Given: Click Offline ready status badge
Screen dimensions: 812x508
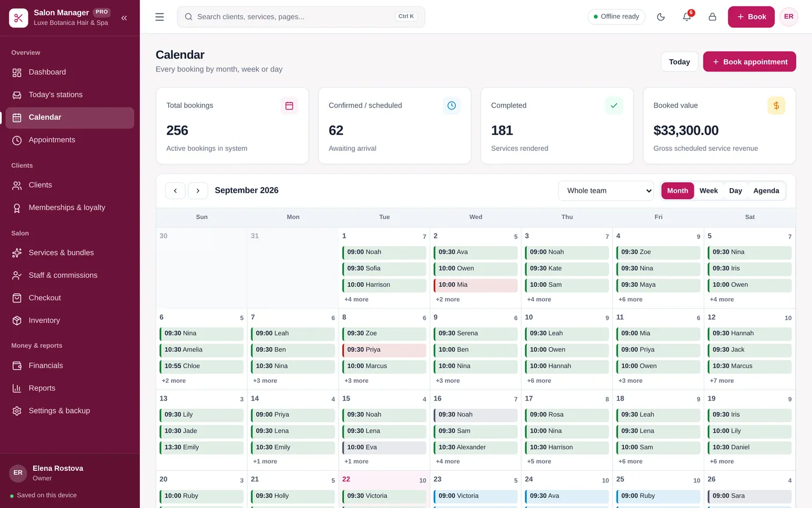Looking at the screenshot, I should [x=616, y=17].
